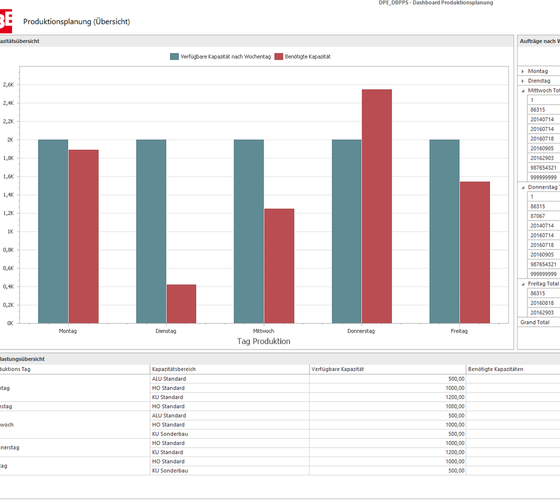Click the Produktionsplanung (Übersicht) title
560x500 pixels.
[x=76, y=22]
